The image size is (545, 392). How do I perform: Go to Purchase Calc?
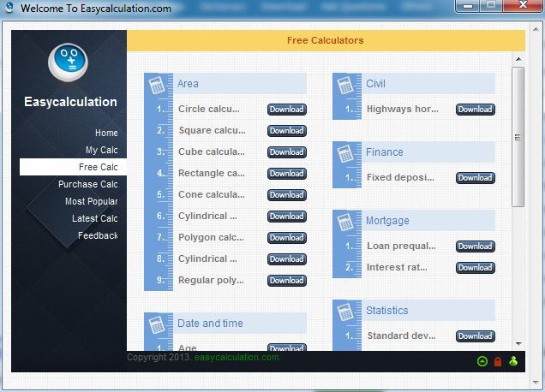tap(88, 184)
